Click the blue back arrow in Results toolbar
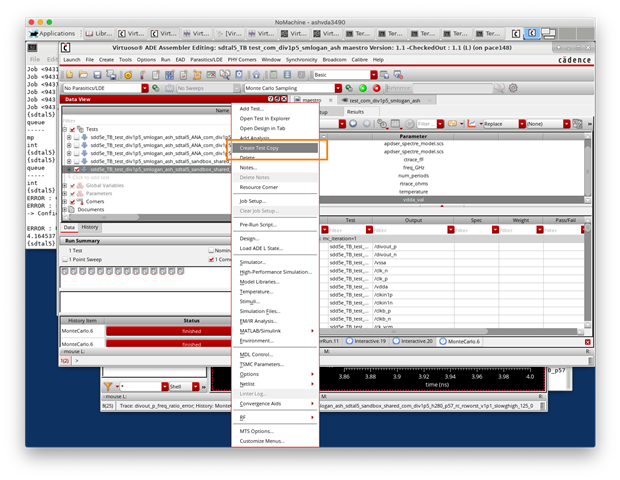The height and width of the screenshot is (480, 620). pyautogui.click(x=353, y=124)
